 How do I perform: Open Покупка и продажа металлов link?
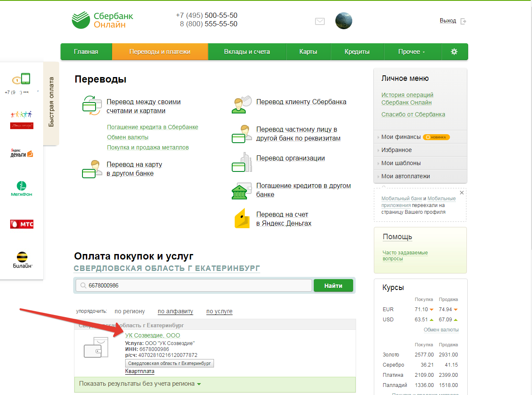pos(148,147)
